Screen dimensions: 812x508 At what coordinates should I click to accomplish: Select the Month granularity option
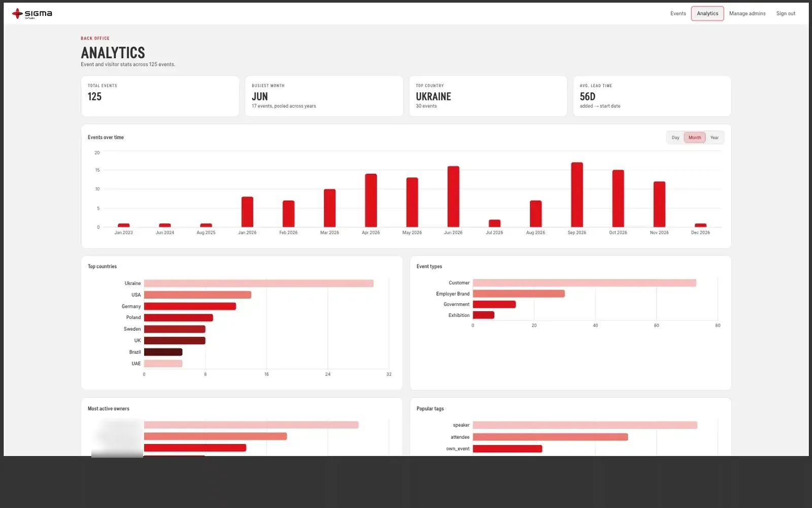pyautogui.click(x=694, y=138)
